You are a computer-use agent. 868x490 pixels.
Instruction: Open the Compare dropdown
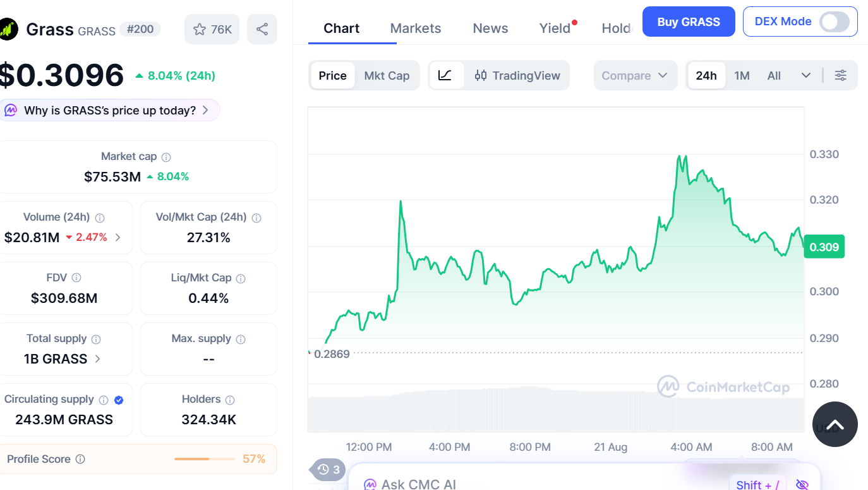pos(635,75)
